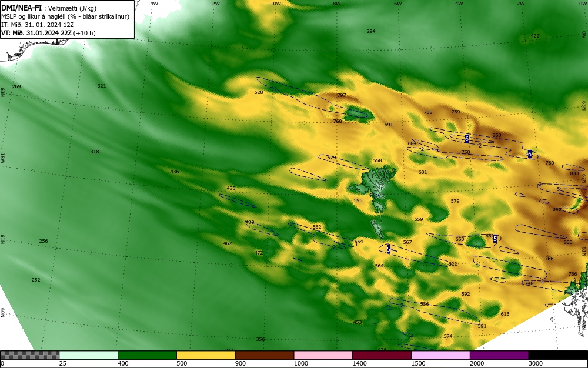
Task: Click the value '558' above Faroe Islands
Action: coord(377,160)
